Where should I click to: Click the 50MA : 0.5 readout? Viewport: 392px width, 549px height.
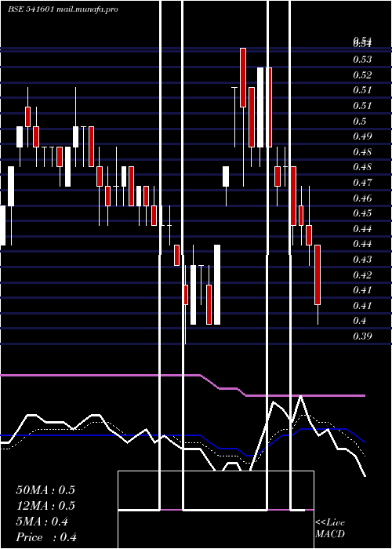point(45,490)
